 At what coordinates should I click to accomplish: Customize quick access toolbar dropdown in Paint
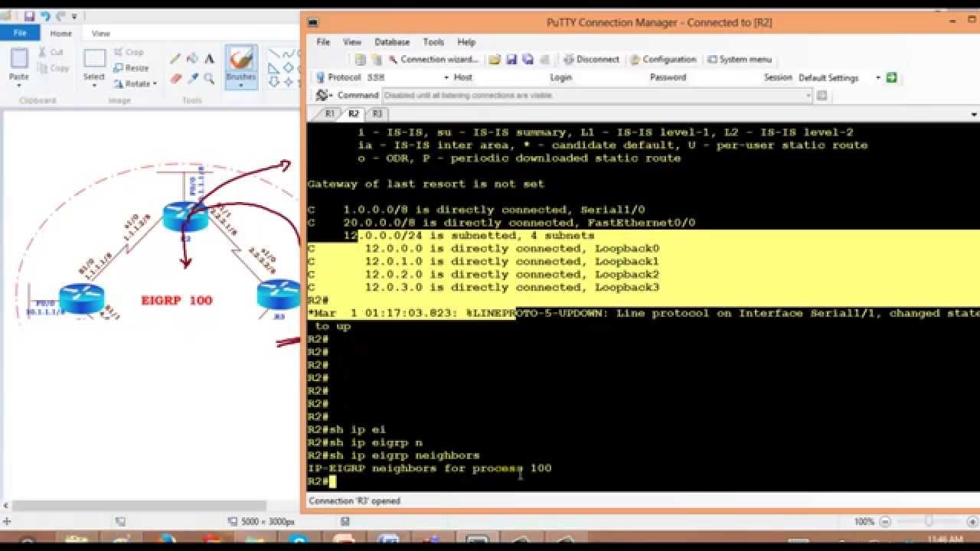pyautogui.click(x=74, y=16)
